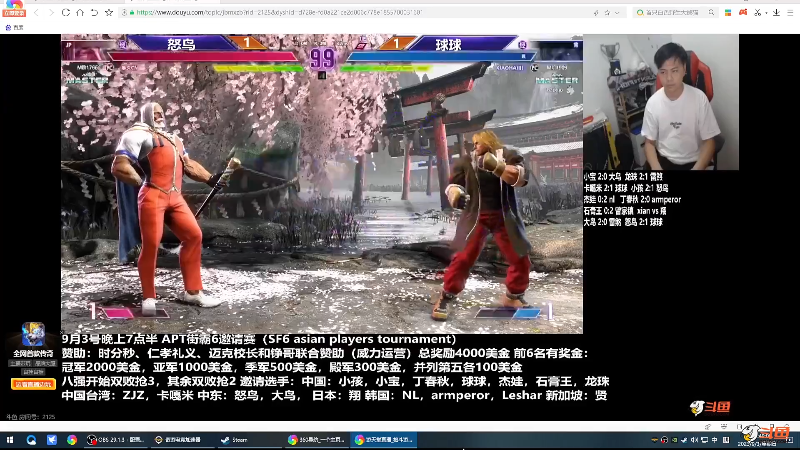Switch to the active Douyu browser taskbar window
This screenshot has height=450, width=800.
[x=383, y=440]
